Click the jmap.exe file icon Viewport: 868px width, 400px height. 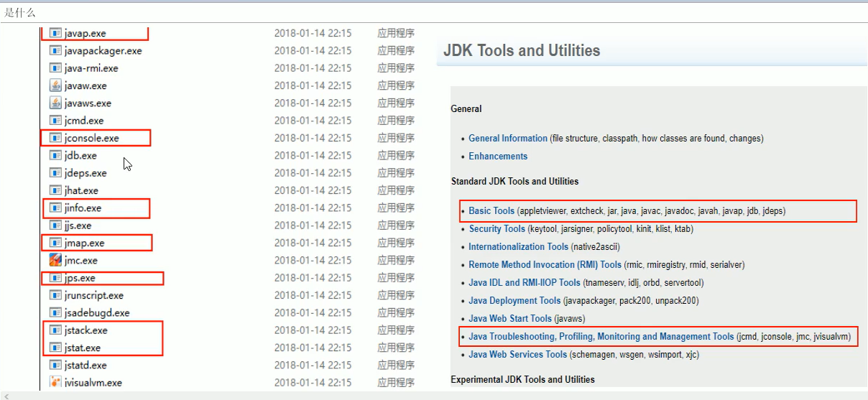click(55, 243)
